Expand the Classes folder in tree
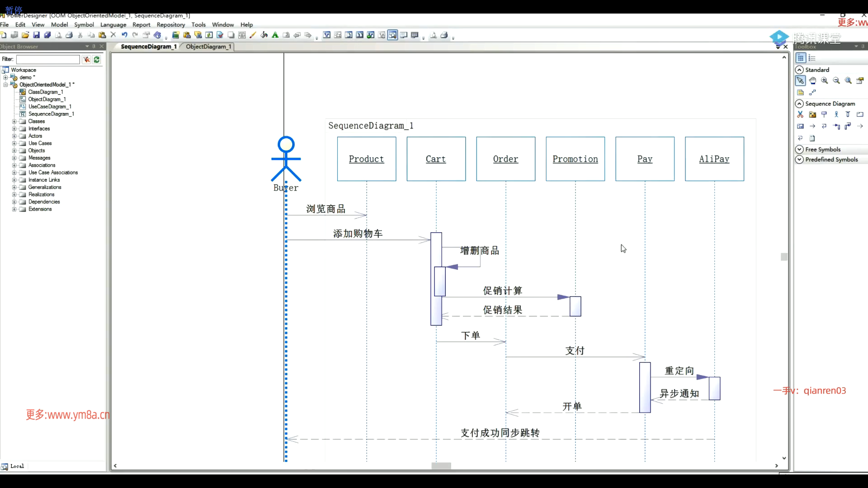This screenshot has height=488, width=868. point(14,121)
